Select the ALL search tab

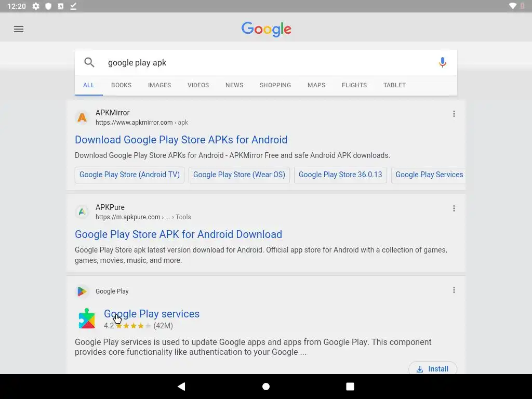pos(88,85)
